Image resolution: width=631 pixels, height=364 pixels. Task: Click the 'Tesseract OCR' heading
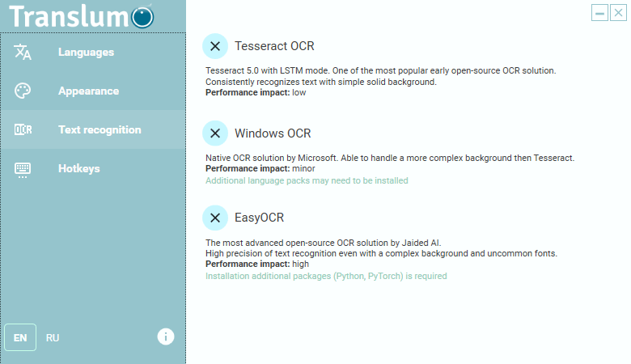coord(274,46)
